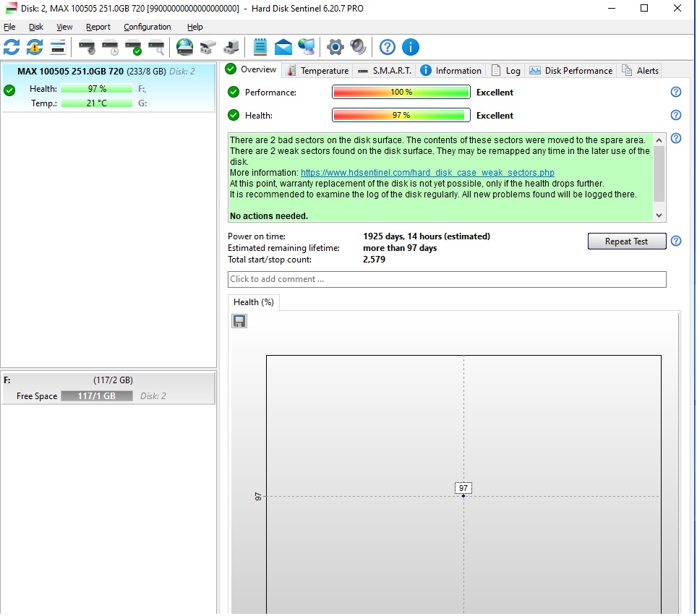Viewport: 697px width, 616px height.
Task: Open help for Performance rating
Action: pyautogui.click(x=675, y=92)
